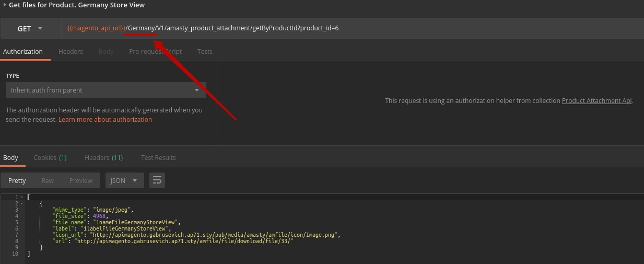Select the request Body tab
The image size is (644, 264).
click(106, 52)
